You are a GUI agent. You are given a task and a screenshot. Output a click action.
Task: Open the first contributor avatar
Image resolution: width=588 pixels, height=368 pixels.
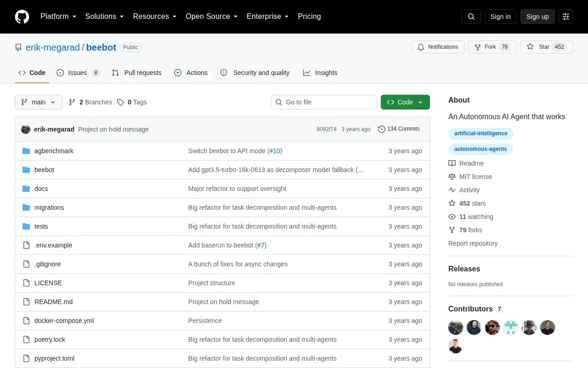(456, 328)
